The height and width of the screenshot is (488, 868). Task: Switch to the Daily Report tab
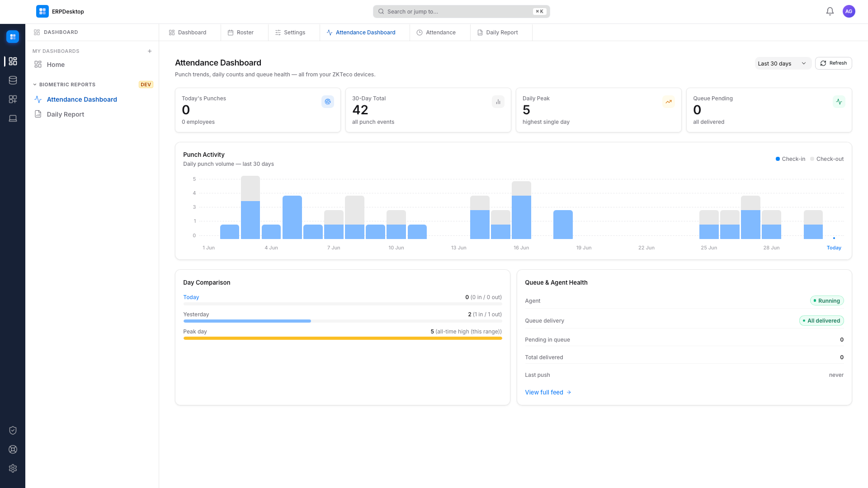pos(501,33)
